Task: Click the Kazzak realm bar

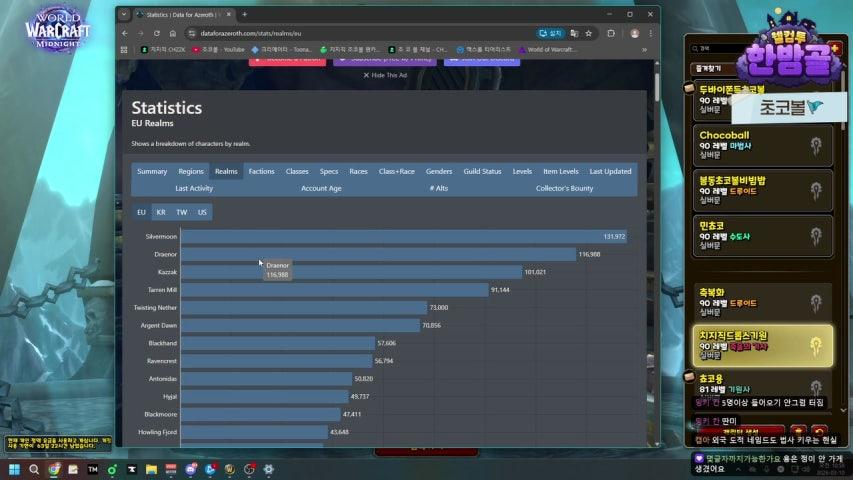Action: [351, 272]
